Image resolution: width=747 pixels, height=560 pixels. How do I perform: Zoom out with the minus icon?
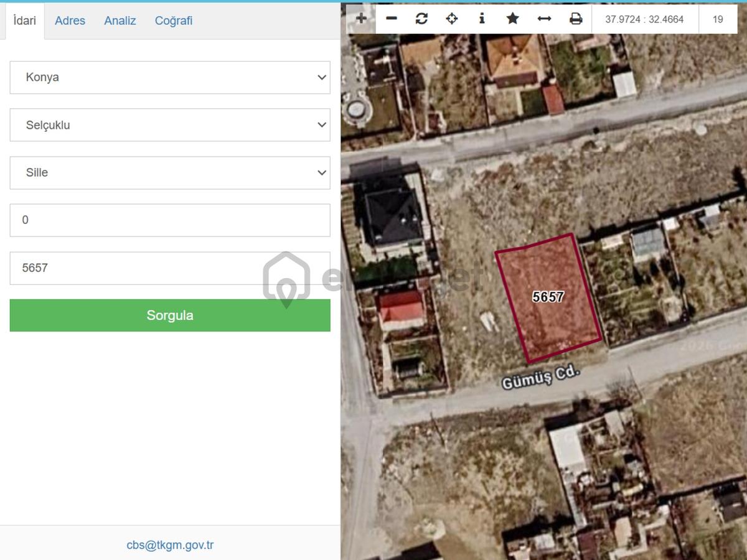[x=392, y=19]
